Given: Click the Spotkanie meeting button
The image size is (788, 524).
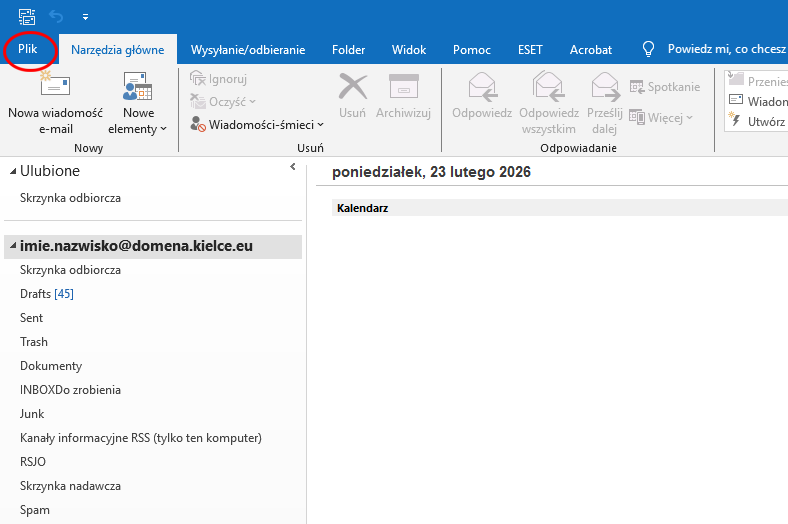Looking at the screenshot, I should coord(665,87).
